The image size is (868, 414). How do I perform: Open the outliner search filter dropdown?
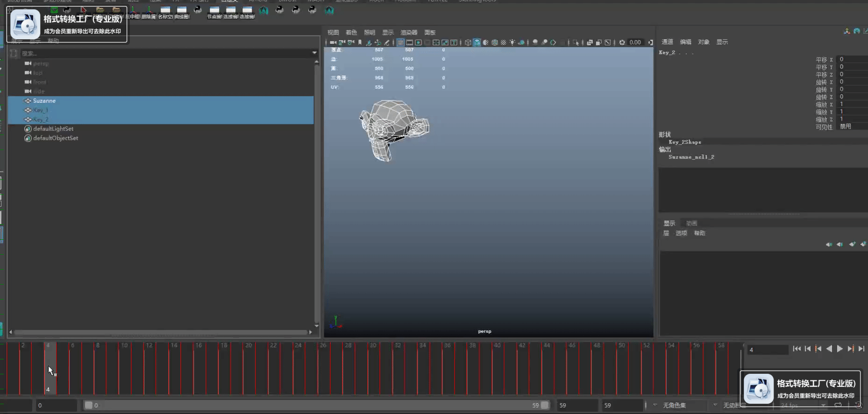click(x=314, y=53)
